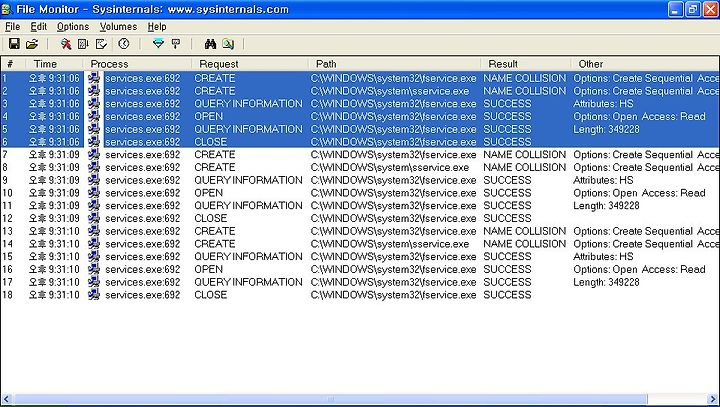
Task: Select OPEN request in row 4
Action: tap(208, 116)
